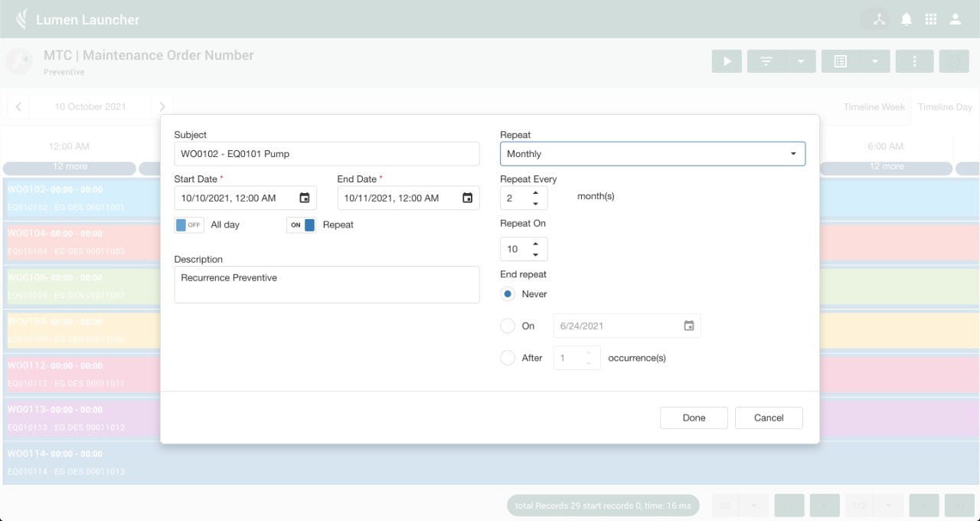Click the search icon in the toolbar
980x521 pixels.
953,61
